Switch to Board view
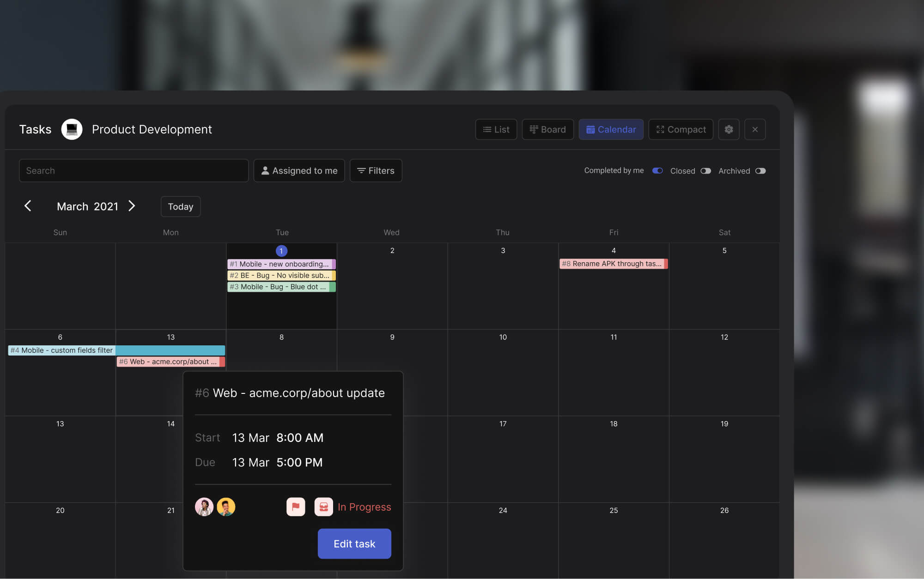The height and width of the screenshot is (579, 924). [547, 129]
